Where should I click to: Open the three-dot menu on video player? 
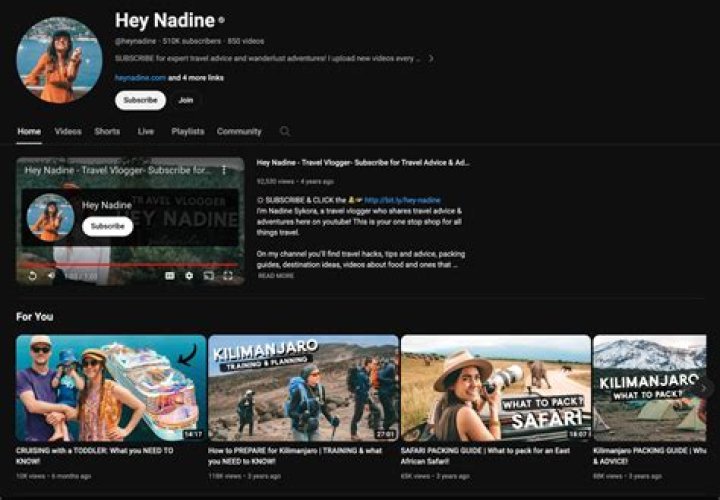(223, 171)
